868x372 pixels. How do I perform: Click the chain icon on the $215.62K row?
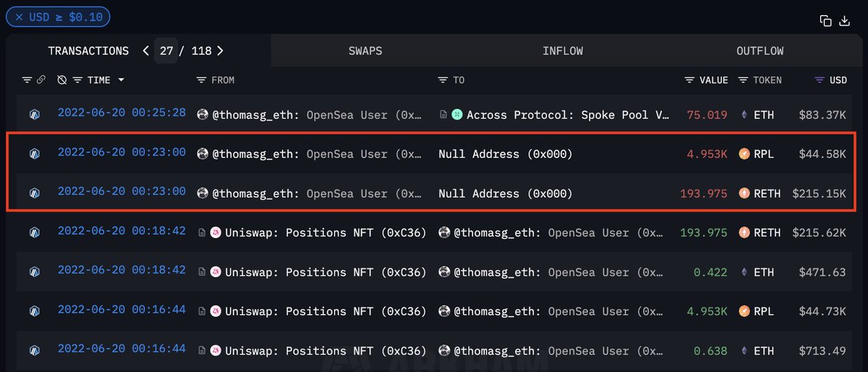[33, 232]
